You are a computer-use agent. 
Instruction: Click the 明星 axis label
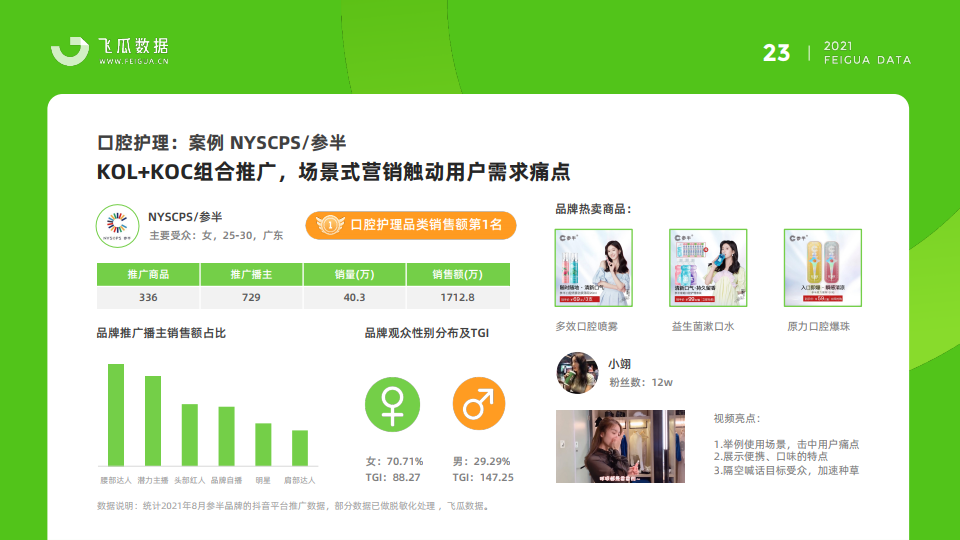(263, 480)
